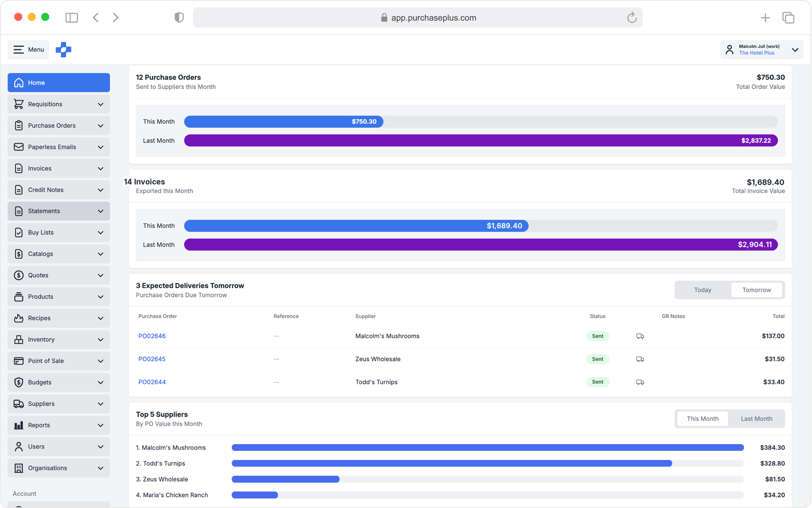The height and width of the screenshot is (508, 812).
Task: Click the app.purchaseplus.com address bar
Action: click(x=418, y=18)
